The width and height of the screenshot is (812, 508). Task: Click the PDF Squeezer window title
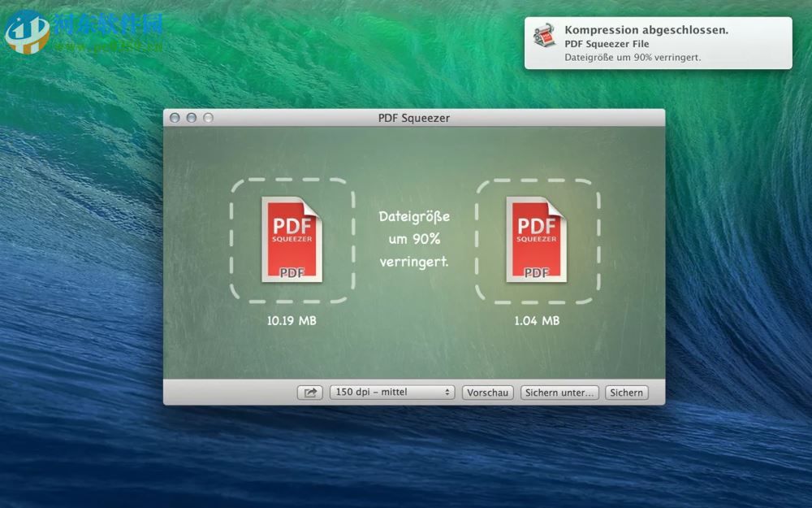click(x=416, y=117)
